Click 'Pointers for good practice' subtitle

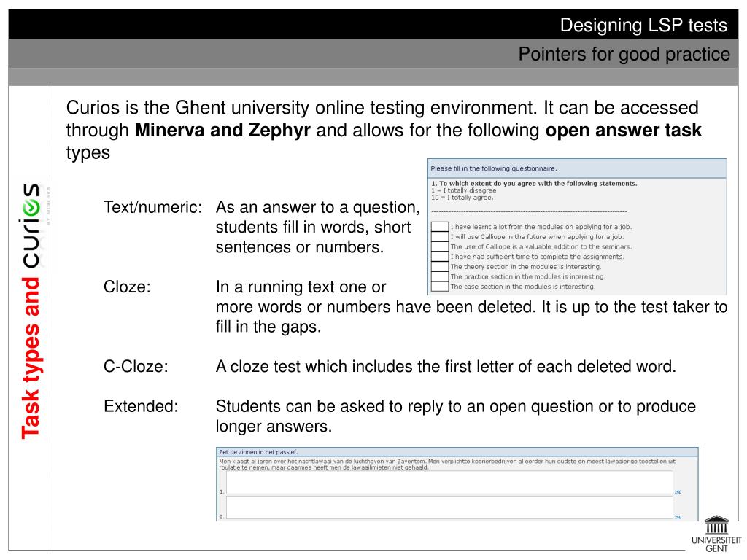[624, 54]
